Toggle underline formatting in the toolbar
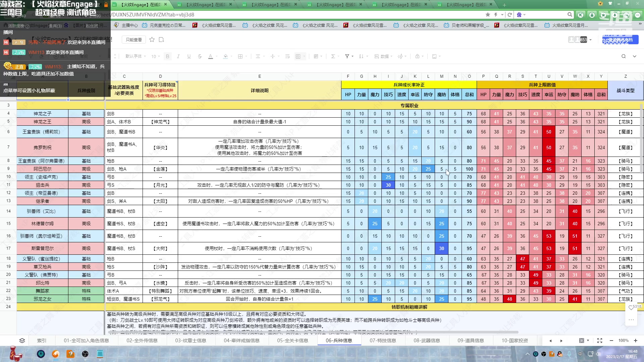This screenshot has height=362, width=644. [x=189, y=56]
